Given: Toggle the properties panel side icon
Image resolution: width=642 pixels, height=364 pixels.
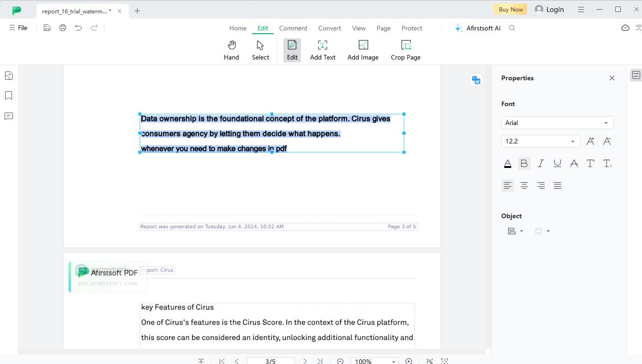Looking at the screenshot, I should point(636,75).
